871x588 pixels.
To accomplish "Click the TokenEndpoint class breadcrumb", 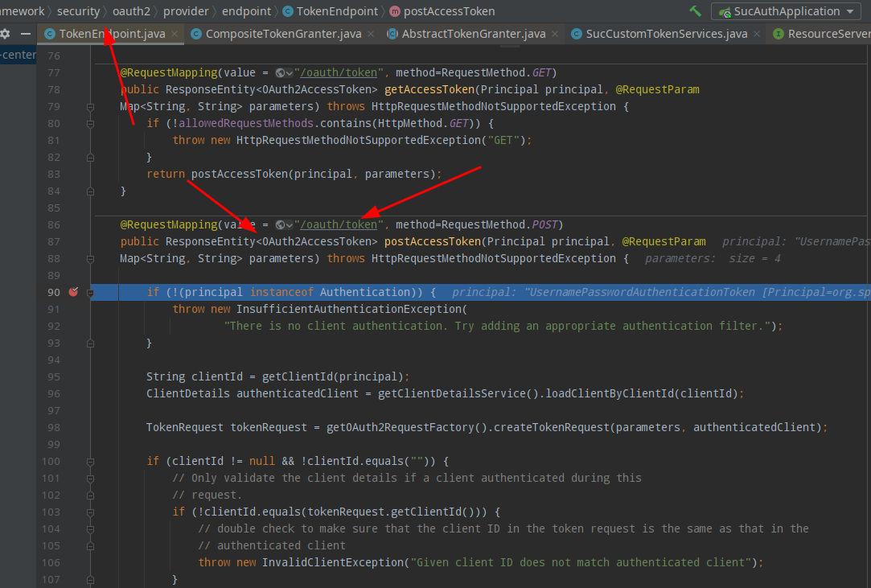I will pos(331,11).
